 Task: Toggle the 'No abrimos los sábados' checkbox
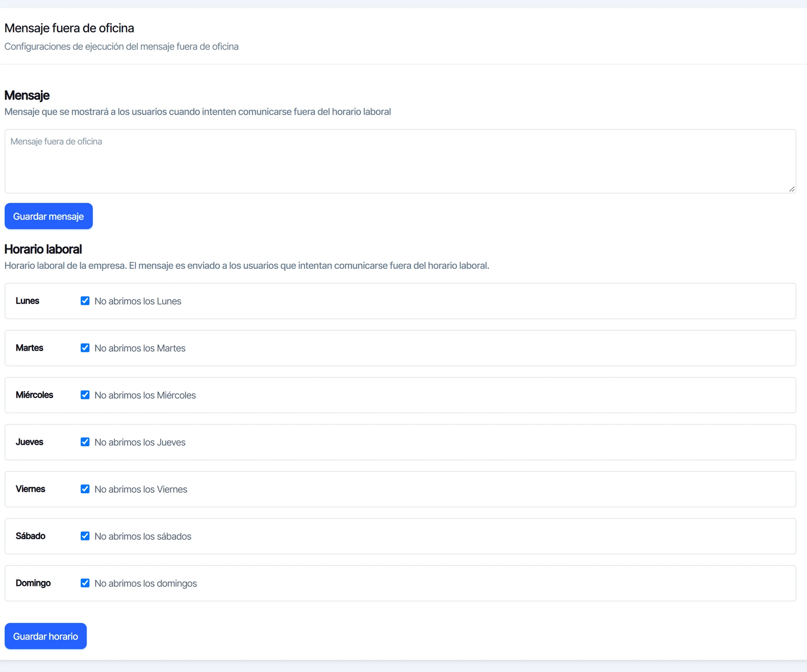[x=85, y=536]
